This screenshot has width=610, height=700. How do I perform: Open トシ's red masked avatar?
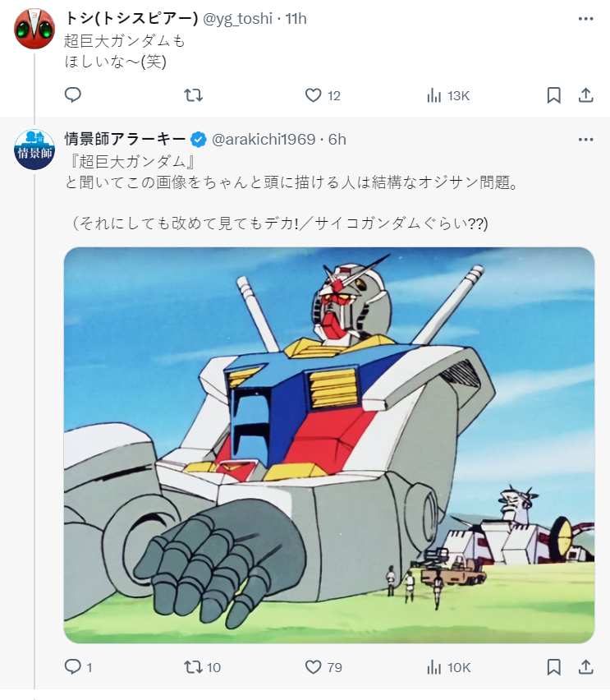coord(34,28)
